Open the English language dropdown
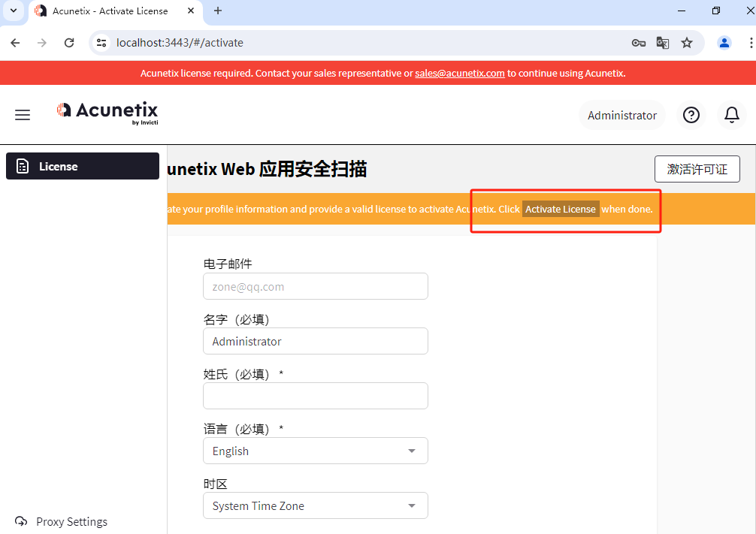Screen dimensions: 756x534 316,451
